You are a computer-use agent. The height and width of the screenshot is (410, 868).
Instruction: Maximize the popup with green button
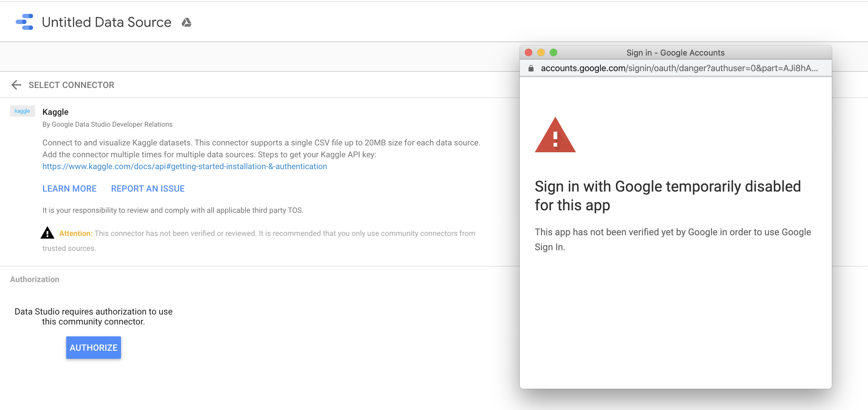pos(553,52)
